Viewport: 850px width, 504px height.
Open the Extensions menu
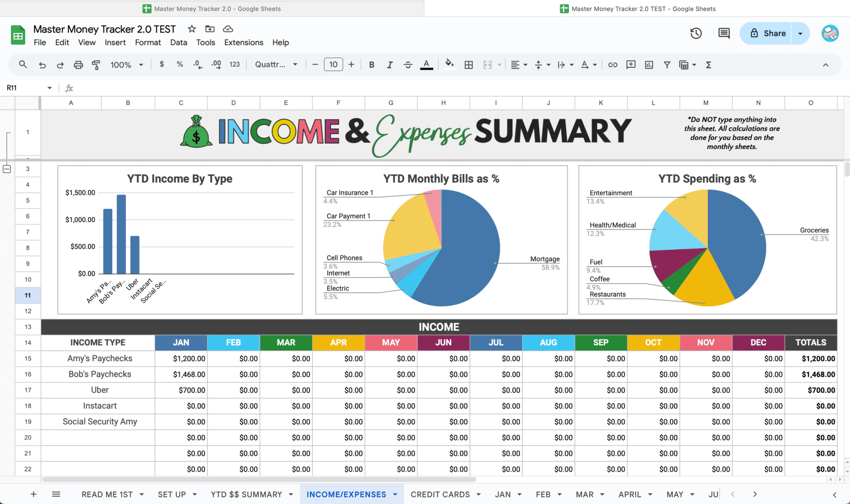click(243, 42)
